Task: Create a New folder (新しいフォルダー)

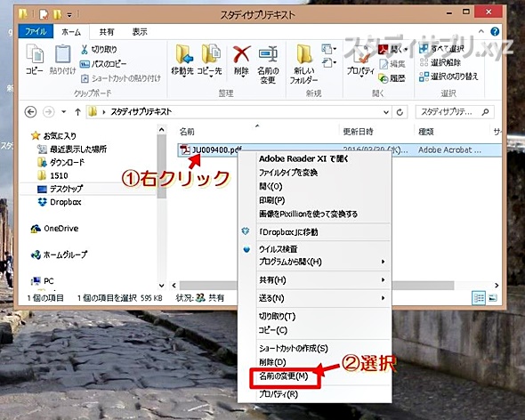Action: click(x=303, y=64)
